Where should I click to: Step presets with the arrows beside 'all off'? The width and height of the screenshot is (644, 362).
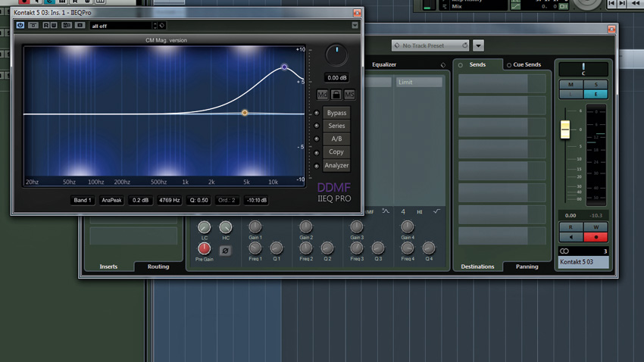155,26
